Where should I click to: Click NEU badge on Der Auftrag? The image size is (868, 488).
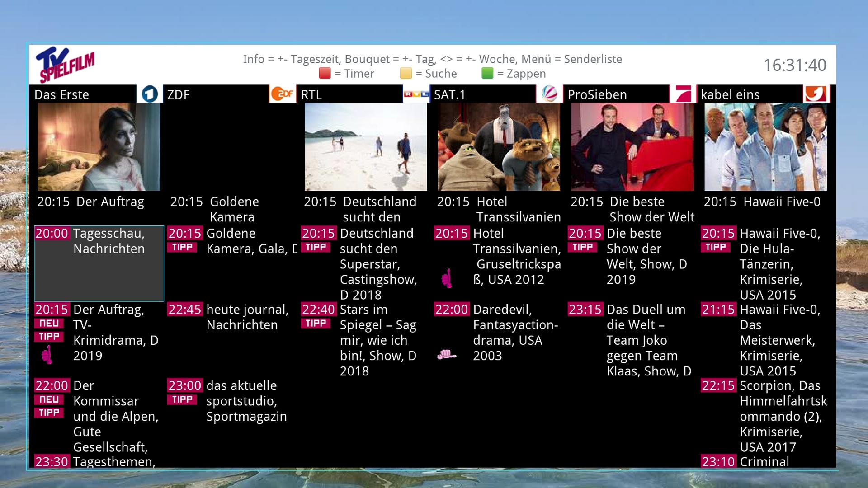point(49,324)
